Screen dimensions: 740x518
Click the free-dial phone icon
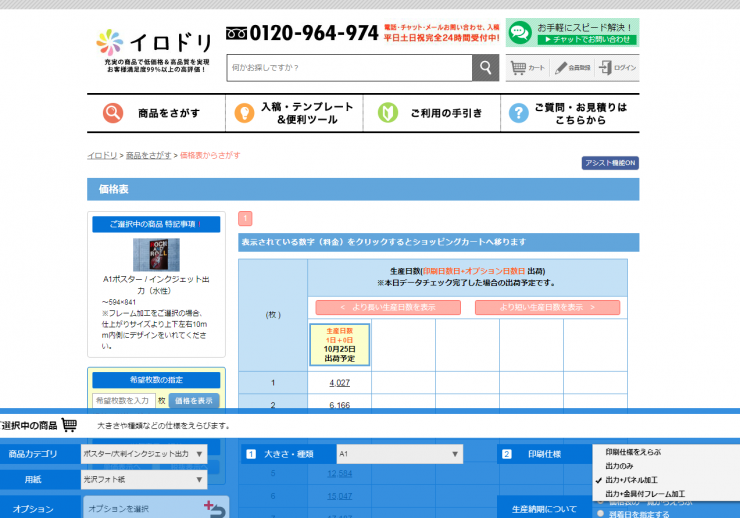[236, 33]
